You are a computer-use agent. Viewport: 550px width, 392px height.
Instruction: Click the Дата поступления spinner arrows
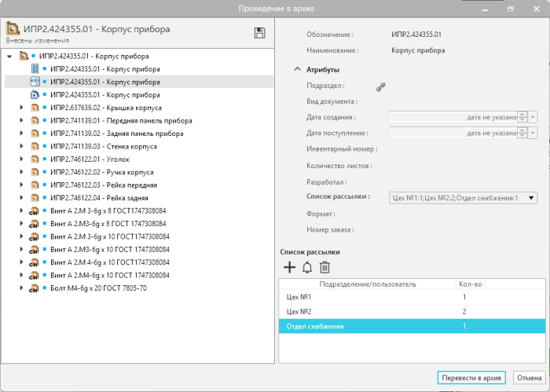[x=522, y=134]
